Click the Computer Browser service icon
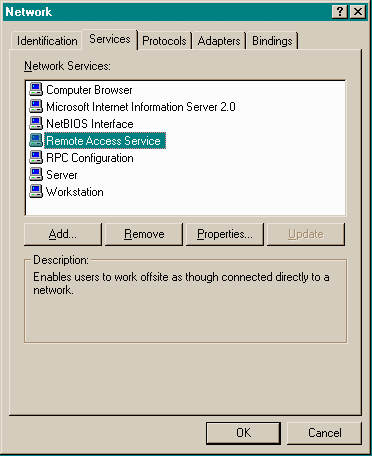The height and width of the screenshot is (456, 372). click(x=36, y=89)
